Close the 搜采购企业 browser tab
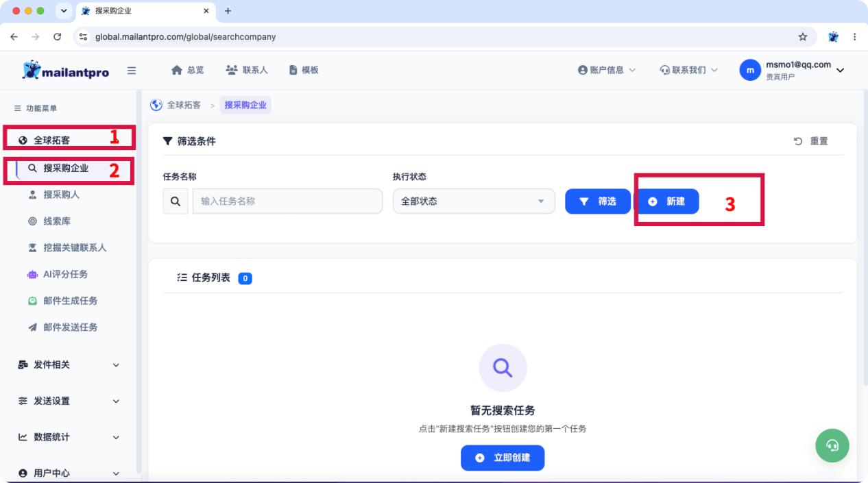The image size is (868, 483). (x=206, y=11)
